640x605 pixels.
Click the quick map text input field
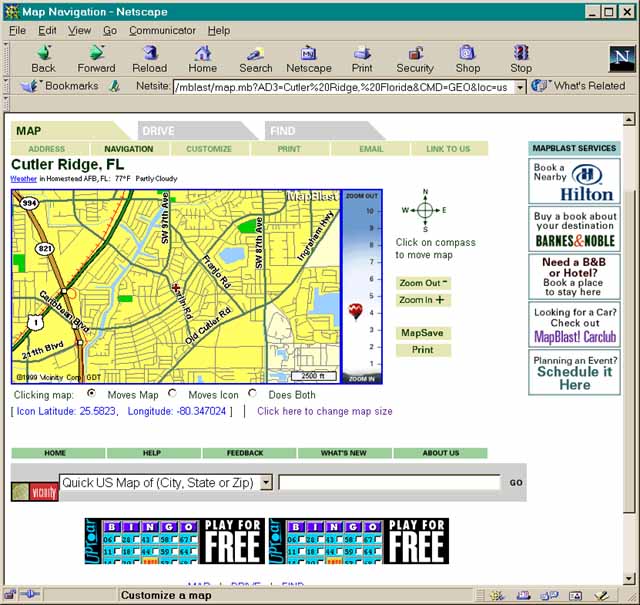pos(389,483)
